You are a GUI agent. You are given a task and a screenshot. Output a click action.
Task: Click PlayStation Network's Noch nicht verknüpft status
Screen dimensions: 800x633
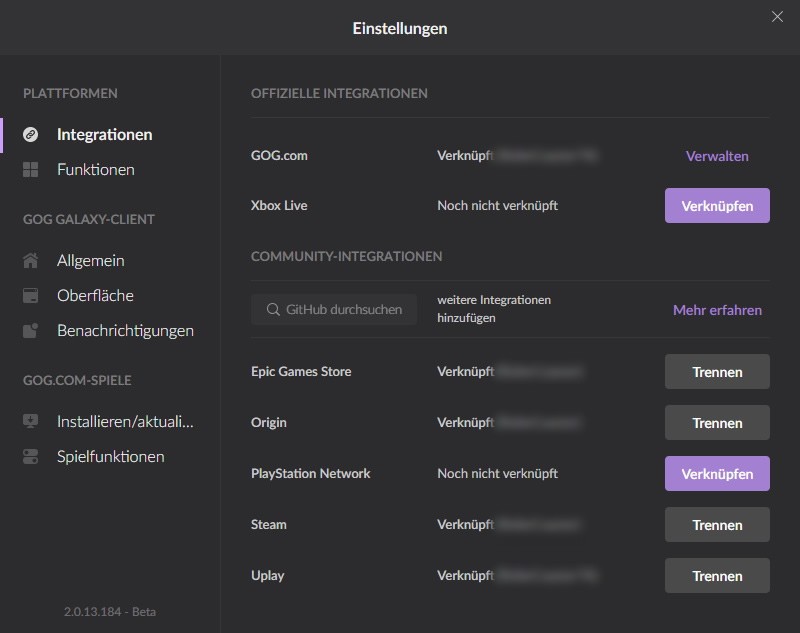pyautogui.click(x=497, y=473)
